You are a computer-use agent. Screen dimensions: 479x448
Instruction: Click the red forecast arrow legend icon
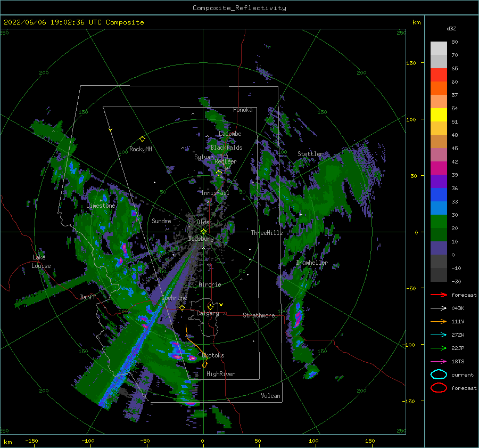coord(439,295)
